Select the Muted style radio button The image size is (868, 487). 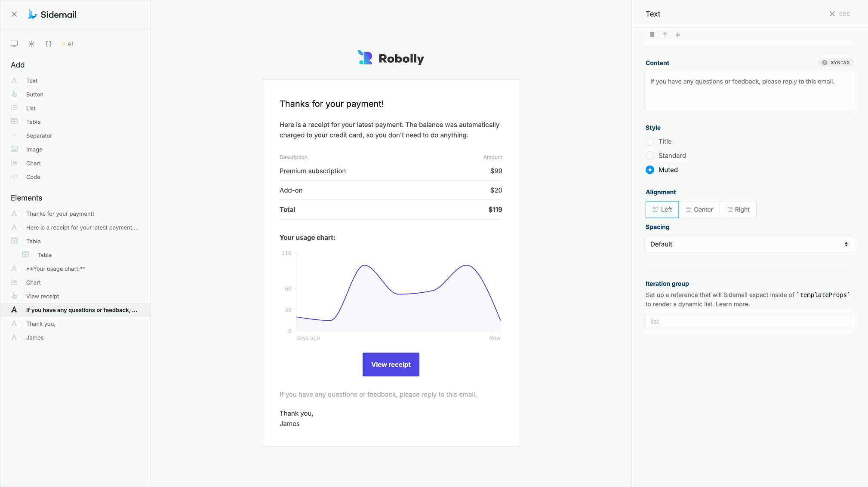(650, 170)
